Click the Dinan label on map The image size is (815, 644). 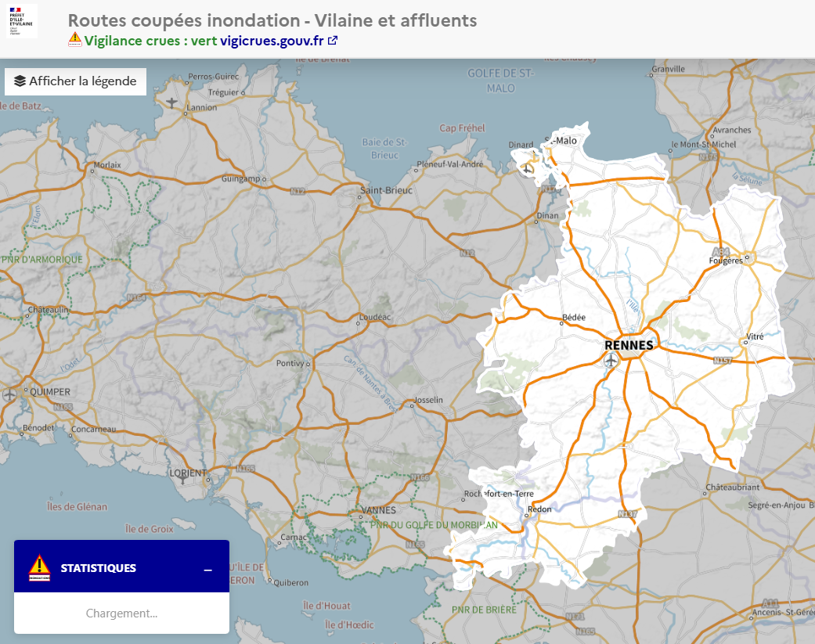tap(547, 215)
